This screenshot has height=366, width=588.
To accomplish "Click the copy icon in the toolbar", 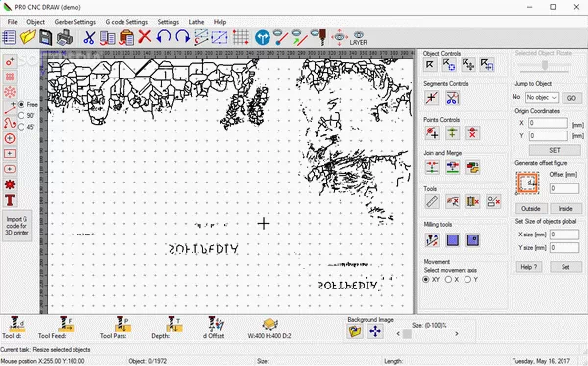I will [x=108, y=38].
